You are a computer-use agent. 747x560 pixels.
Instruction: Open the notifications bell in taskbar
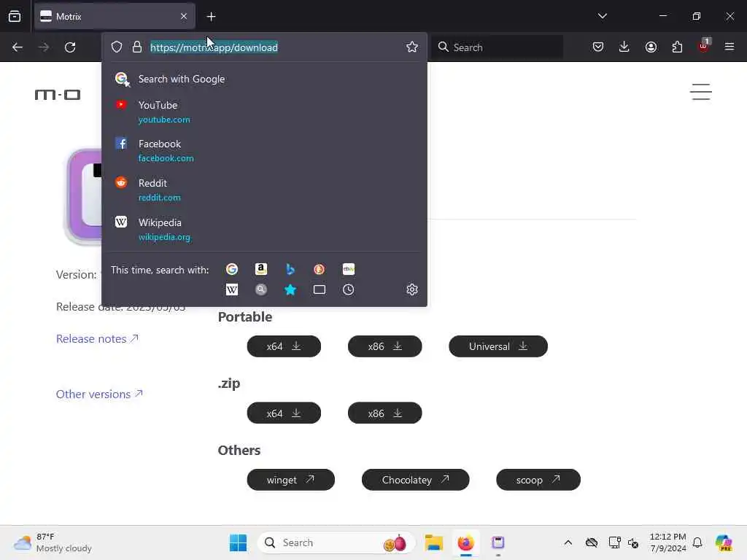(x=697, y=542)
